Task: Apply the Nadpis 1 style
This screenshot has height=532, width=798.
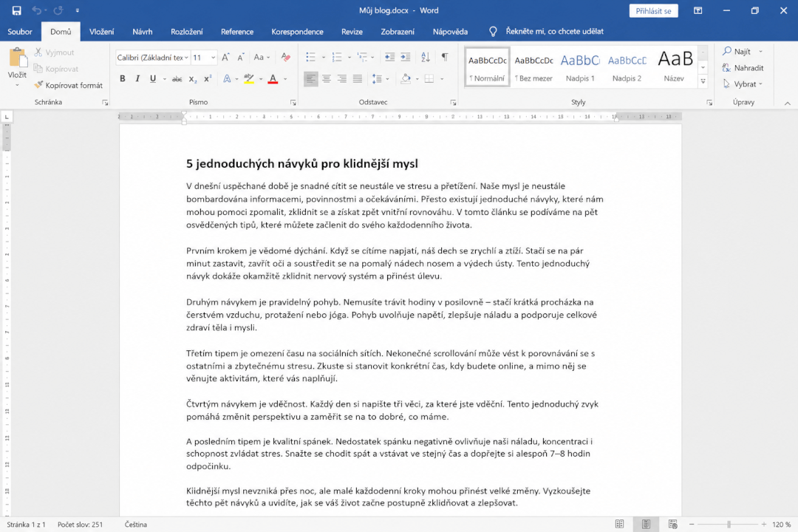Action: [x=580, y=66]
